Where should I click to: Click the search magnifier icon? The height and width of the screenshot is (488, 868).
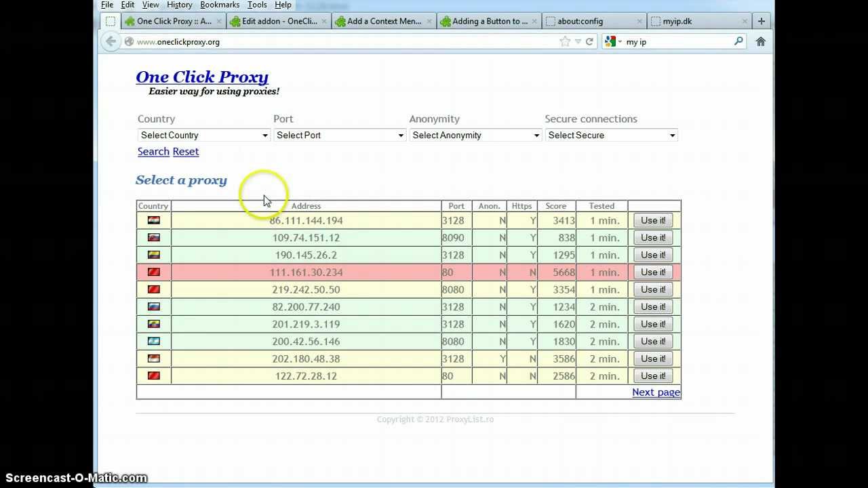(738, 41)
